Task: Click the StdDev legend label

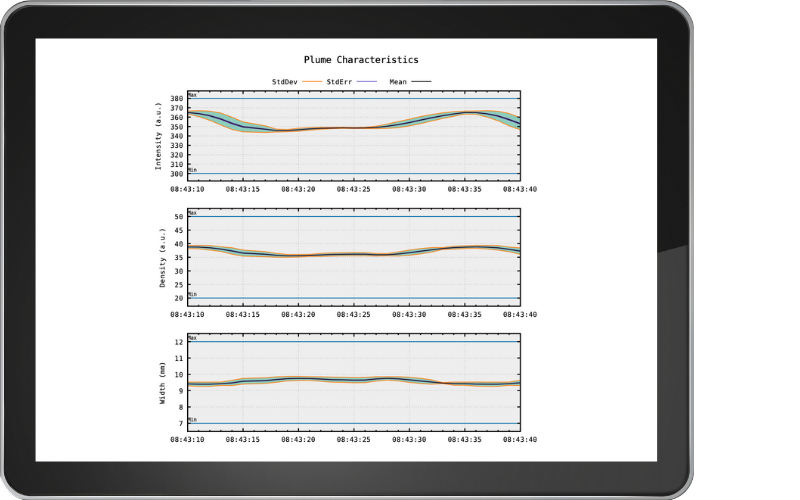Action: coord(285,80)
